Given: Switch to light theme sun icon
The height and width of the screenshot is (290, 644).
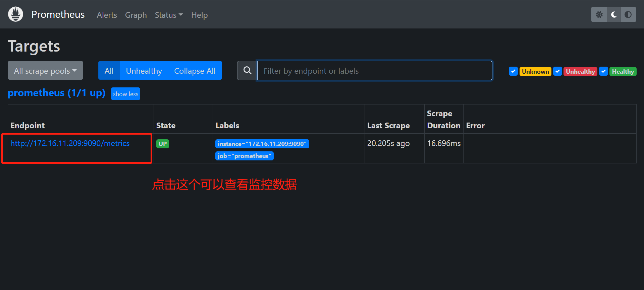Looking at the screenshot, I should click(x=599, y=15).
